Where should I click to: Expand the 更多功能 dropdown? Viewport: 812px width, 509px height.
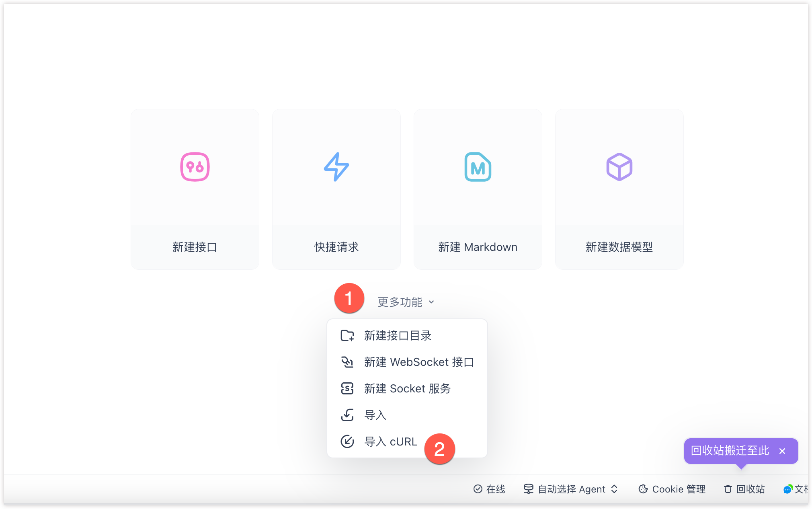400,302
